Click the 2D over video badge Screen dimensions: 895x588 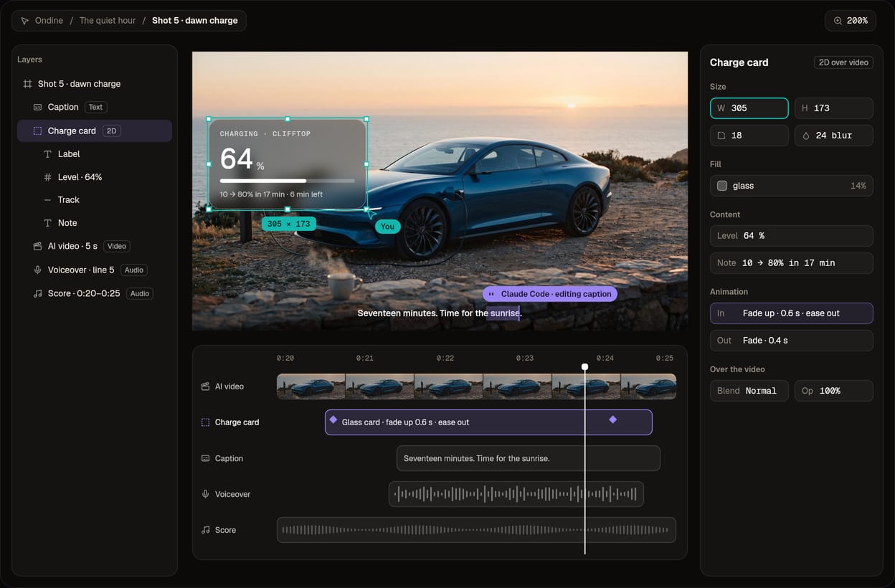pos(843,62)
